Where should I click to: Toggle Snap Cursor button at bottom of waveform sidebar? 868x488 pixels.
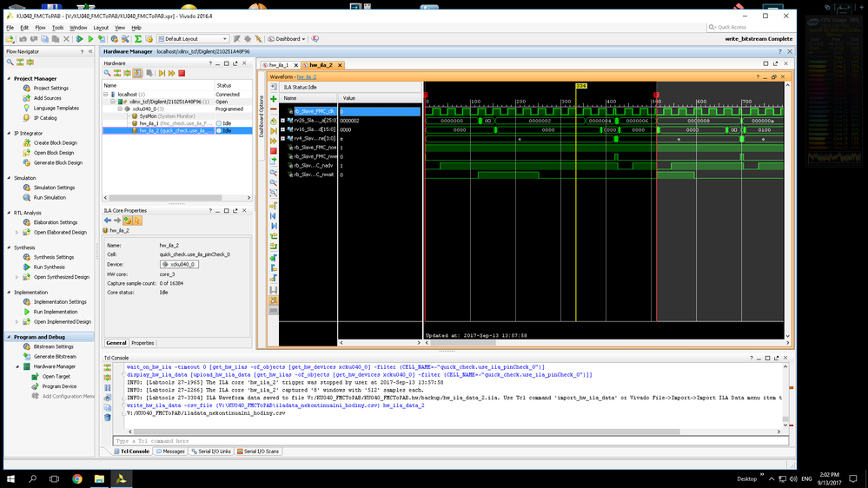(274, 300)
